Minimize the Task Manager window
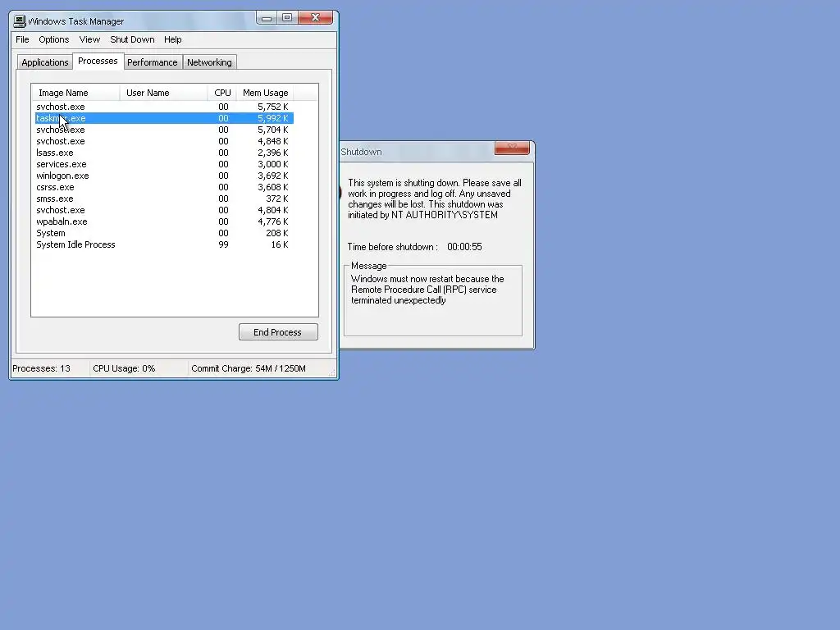This screenshot has height=630, width=840. pyautogui.click(x=267, y=18)
